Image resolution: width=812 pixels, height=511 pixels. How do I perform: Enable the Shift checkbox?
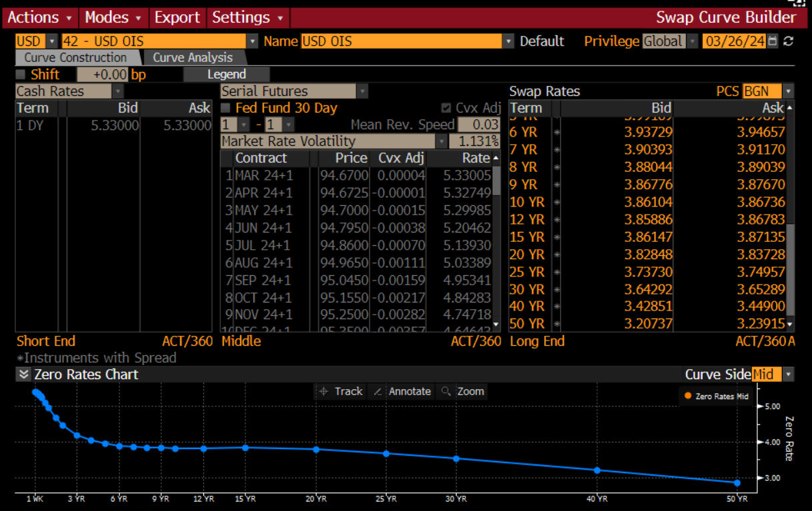click(21, 75)
